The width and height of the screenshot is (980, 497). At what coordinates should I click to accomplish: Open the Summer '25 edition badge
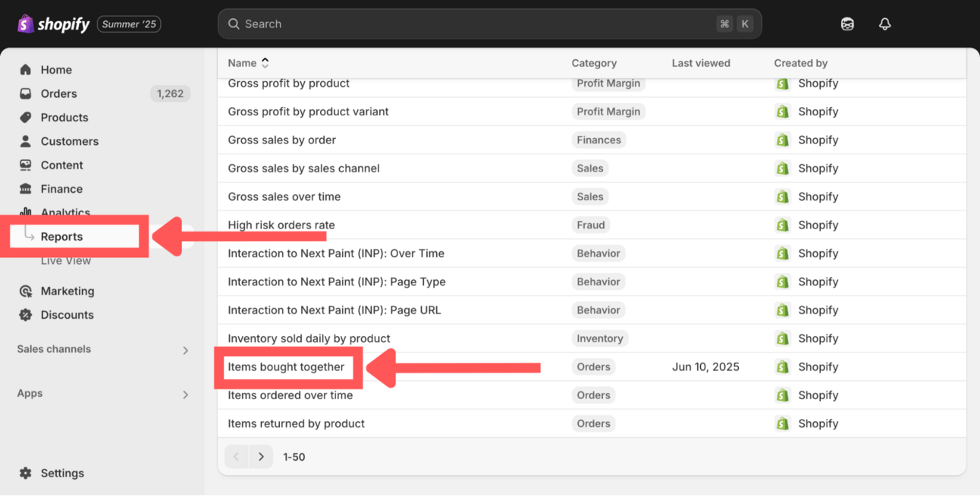click(129, 24)
